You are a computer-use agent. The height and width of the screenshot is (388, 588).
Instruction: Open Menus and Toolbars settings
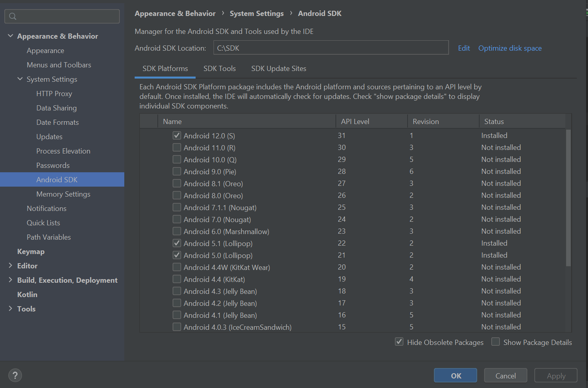[59, 65]
